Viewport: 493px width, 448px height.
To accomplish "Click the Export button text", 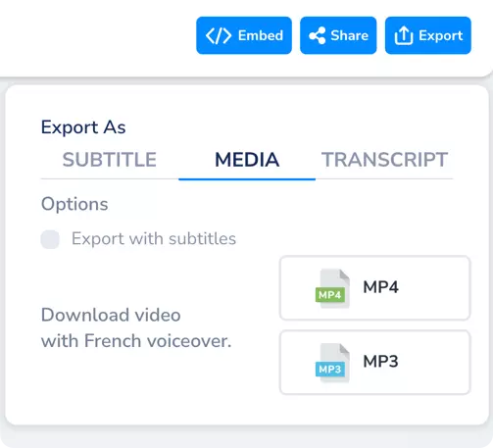I will point(441,35).
